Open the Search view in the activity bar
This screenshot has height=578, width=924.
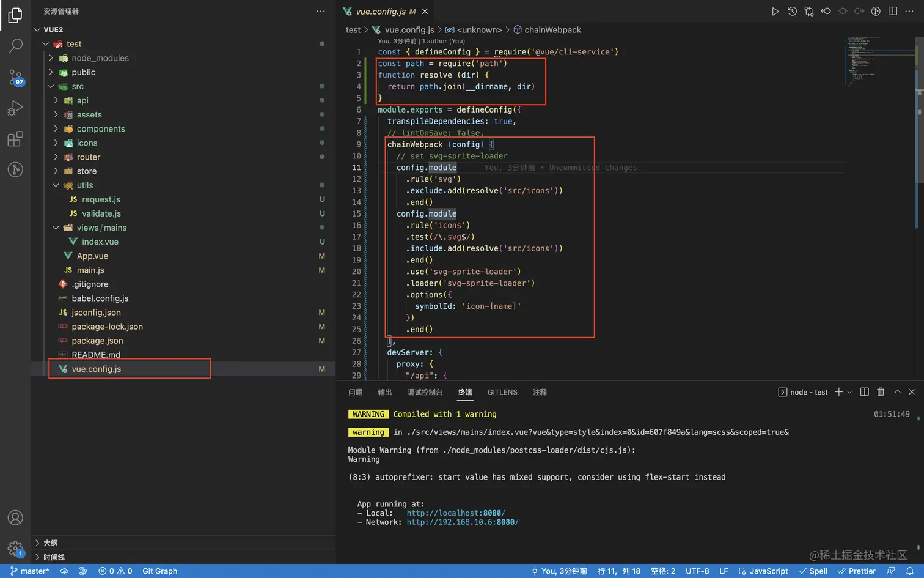coord(15,46)
